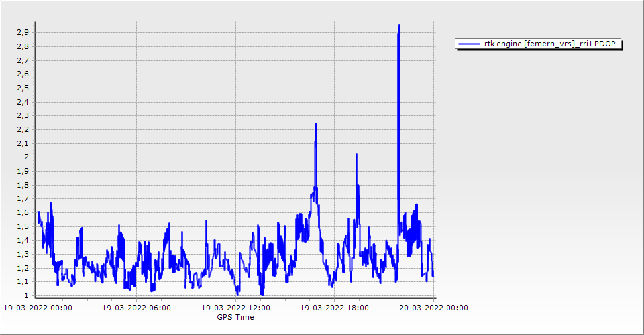Click the PDOP peak reaching about 2,25
This screenshot has width=644, height=335.
click(x=315, y=125)
